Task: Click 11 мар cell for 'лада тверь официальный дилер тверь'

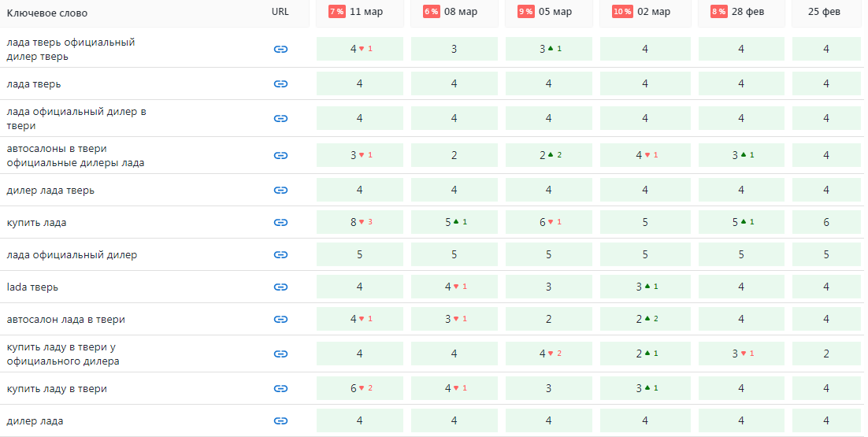Action: (x=360, y=50)
